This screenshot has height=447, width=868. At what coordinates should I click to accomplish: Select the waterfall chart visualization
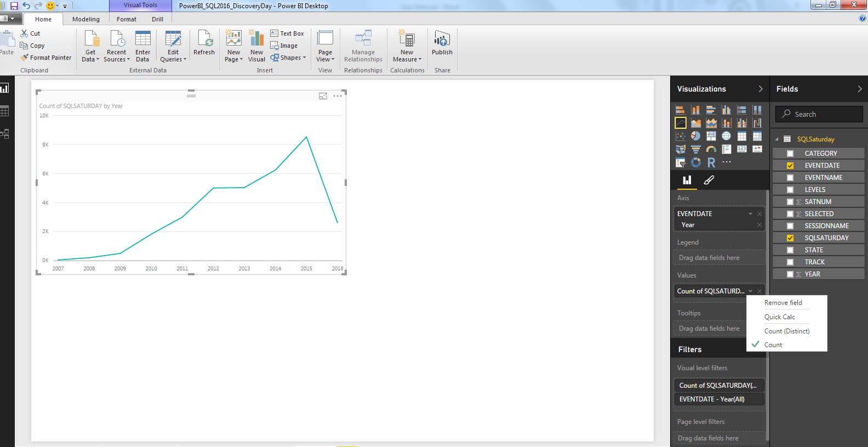point(757,123)
